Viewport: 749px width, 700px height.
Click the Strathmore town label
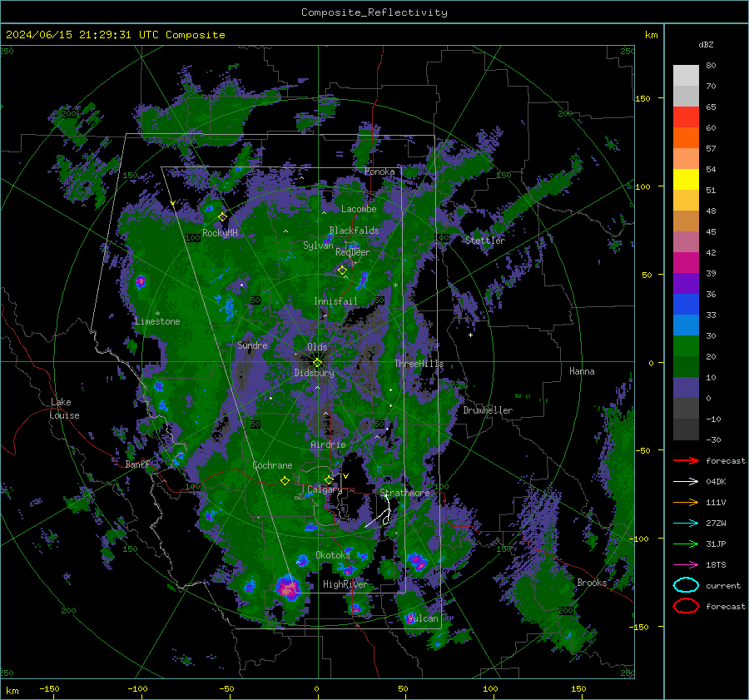pos(404,493)
